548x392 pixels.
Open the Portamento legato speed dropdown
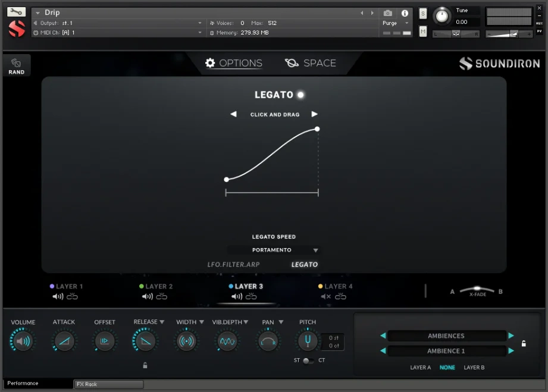[x=274, y=250]
